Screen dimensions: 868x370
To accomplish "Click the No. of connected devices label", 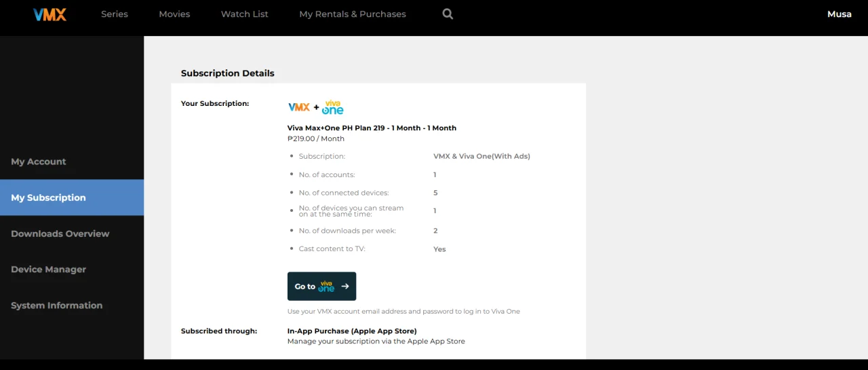I will pyautogui.click(x=344, y=193).
